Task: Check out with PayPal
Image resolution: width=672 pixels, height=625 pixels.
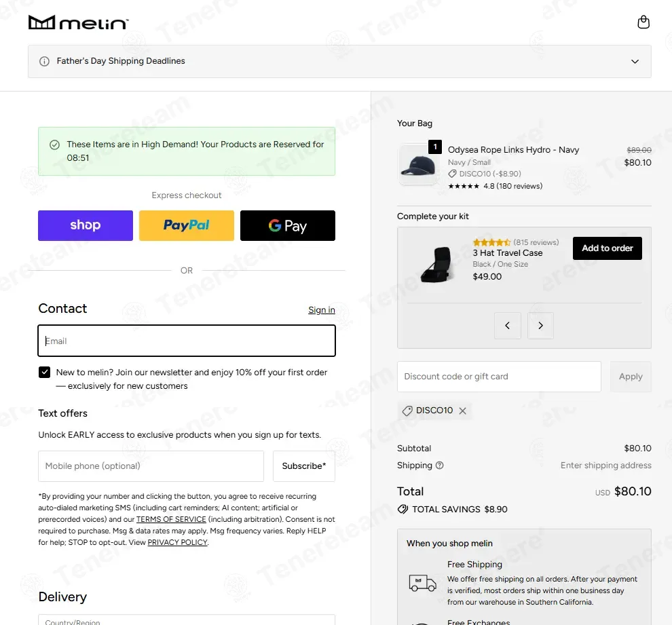Action: (x=187, y=225)
